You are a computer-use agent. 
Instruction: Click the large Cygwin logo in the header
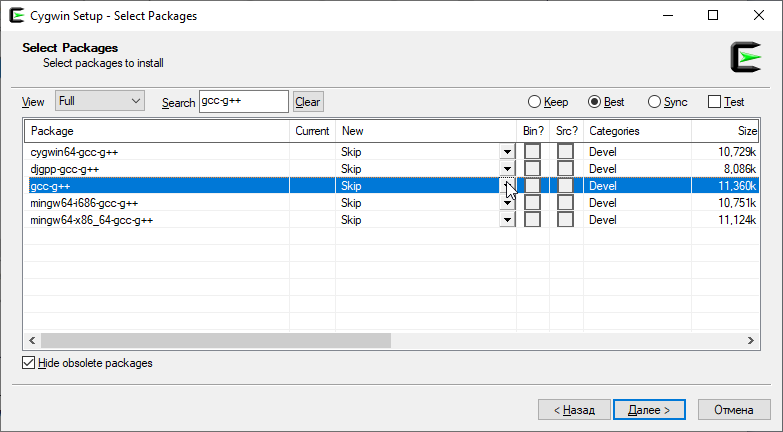tap(745, 57)
